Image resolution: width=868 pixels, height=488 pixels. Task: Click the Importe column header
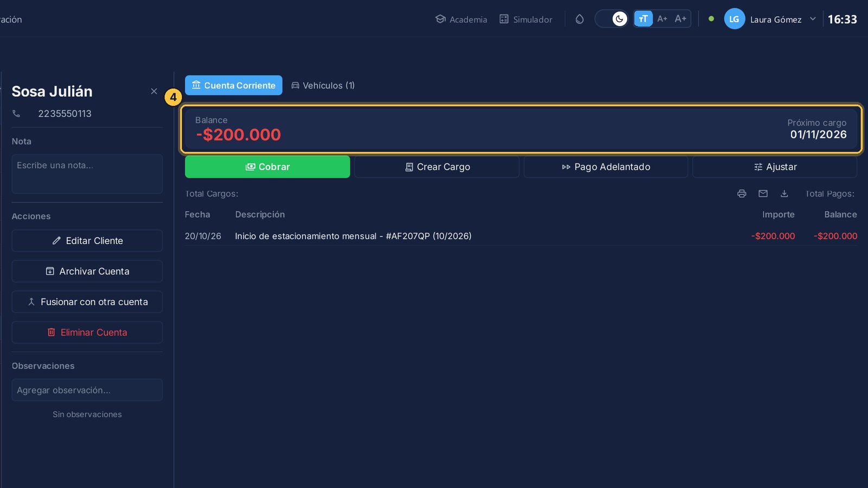click(x=778, y=214)
